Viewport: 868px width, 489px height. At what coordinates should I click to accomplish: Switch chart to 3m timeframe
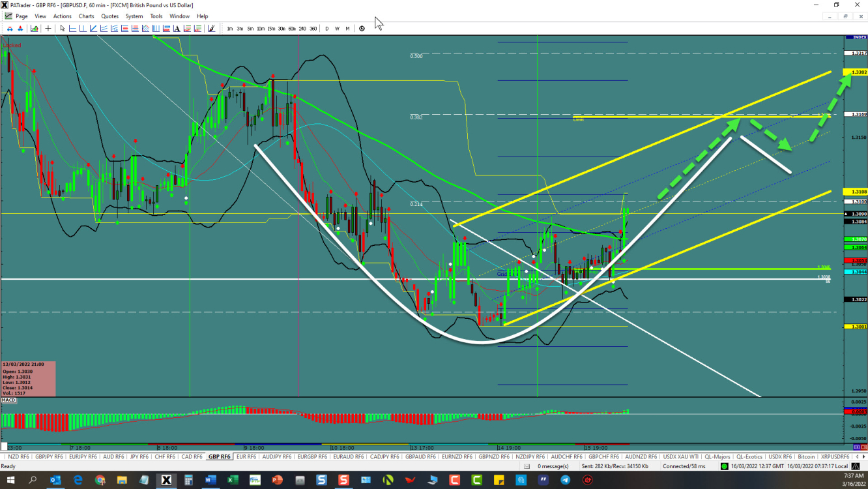click(240, 29)
